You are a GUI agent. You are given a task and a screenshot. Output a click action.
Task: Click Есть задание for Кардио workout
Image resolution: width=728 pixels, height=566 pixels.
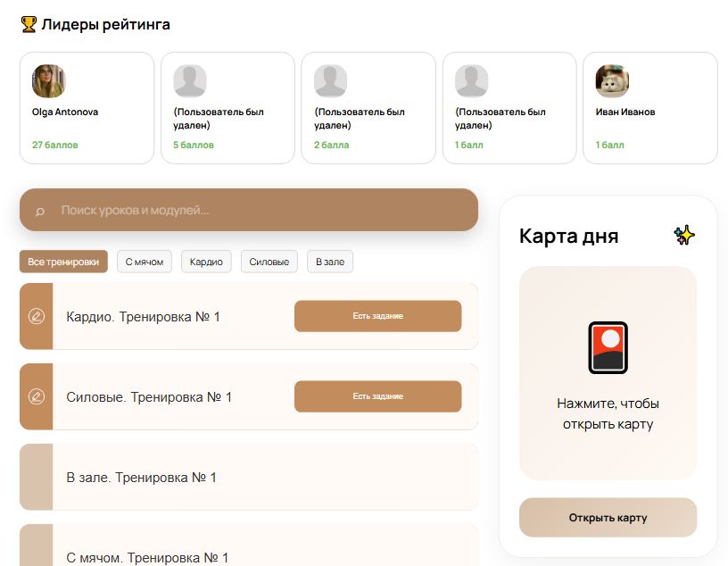[378, 316]
